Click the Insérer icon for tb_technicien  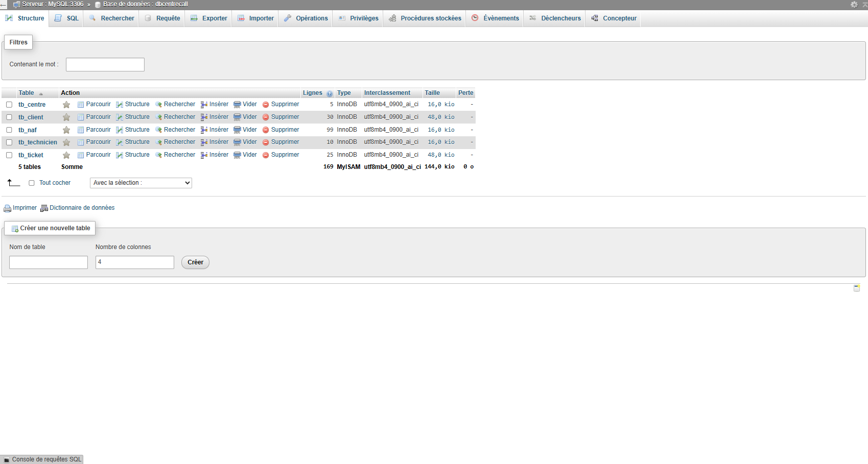click(204, 142)
